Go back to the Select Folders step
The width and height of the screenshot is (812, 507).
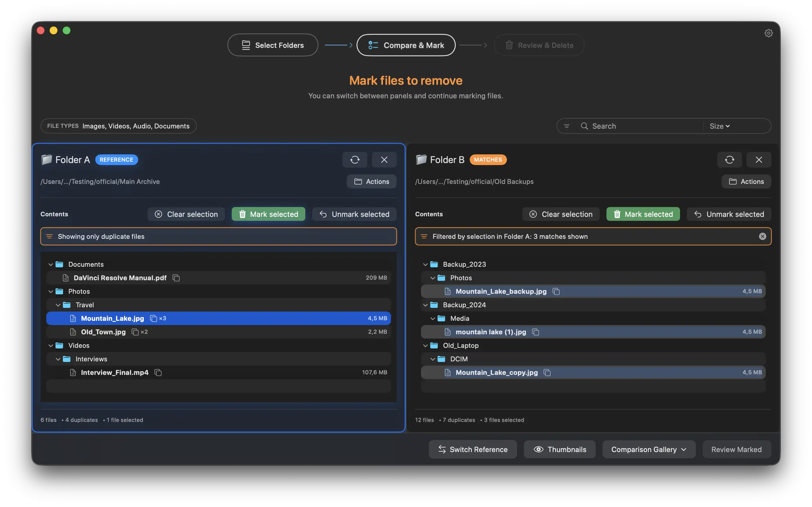coord(273,45)
